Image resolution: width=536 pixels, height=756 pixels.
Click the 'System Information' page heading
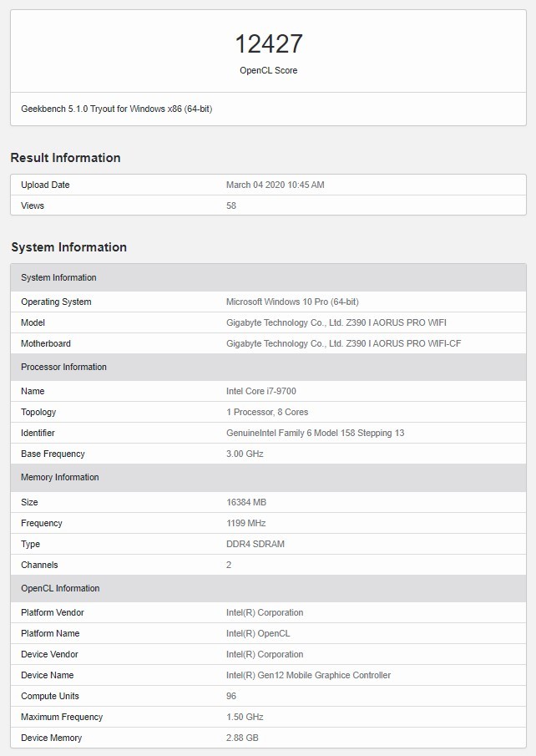(x=69, y=247)
